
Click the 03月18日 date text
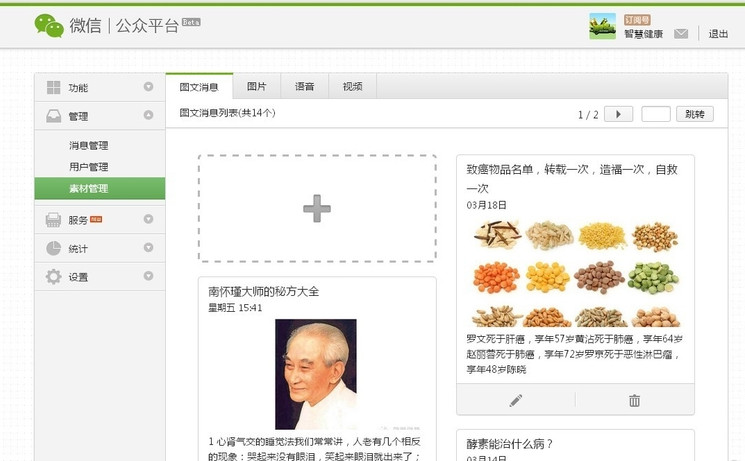click(x=487, y=205)
